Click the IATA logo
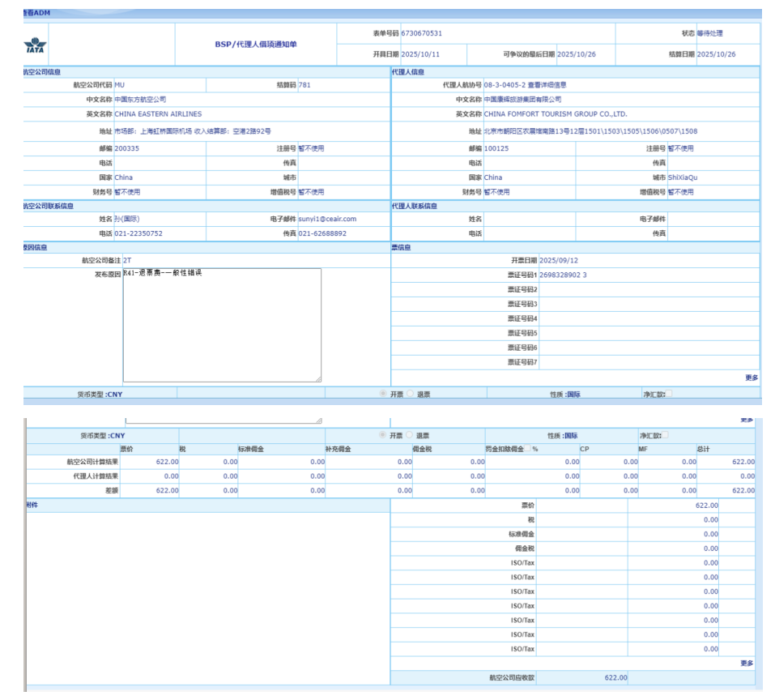Image resolution: width=775 pixels, height=700 pixels. (x=35, y=45)
